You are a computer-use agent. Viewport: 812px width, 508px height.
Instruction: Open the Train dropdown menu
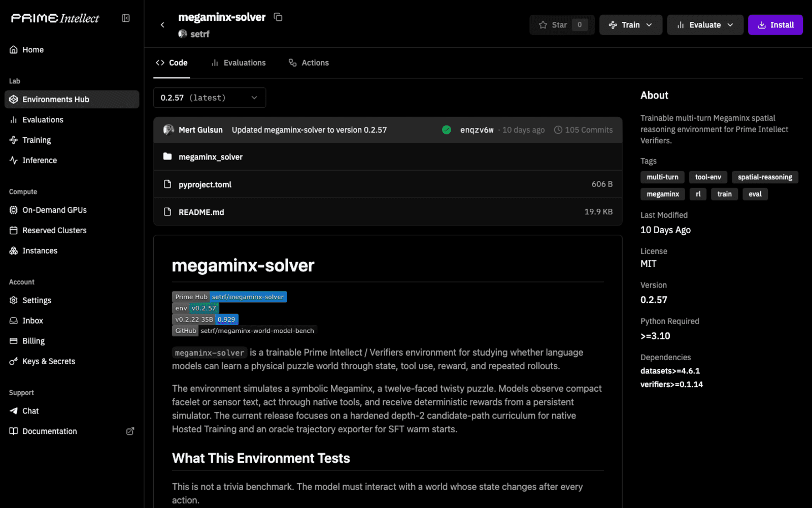(630, 24)
